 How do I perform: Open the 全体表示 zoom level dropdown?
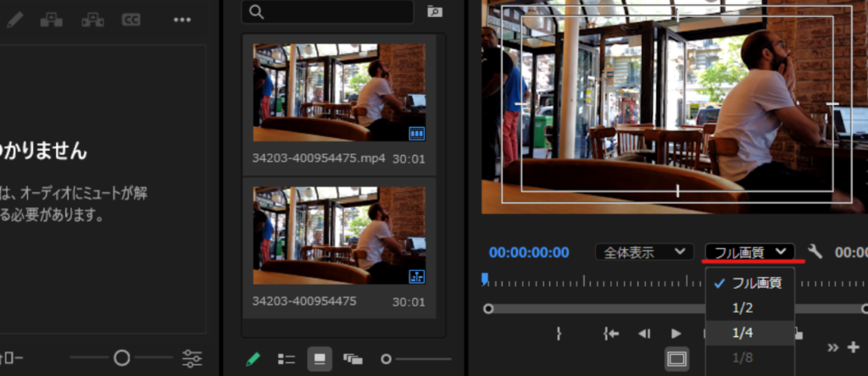[644, 252]
